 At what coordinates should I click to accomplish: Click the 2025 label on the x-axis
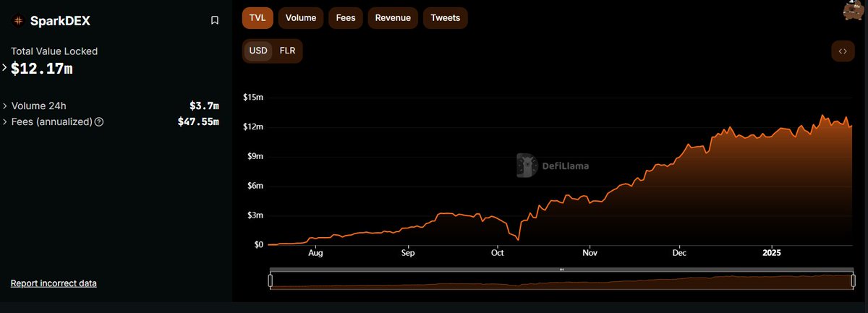[x=772, y=253]
